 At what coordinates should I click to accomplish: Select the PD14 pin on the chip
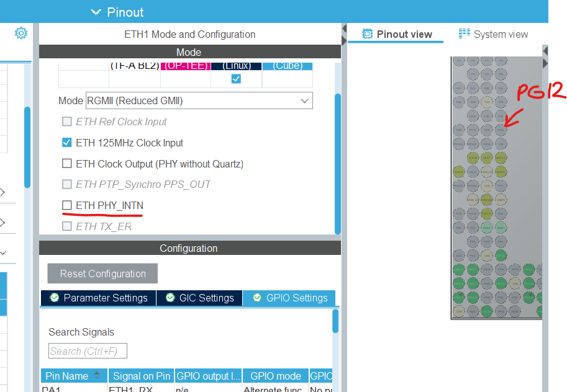[x=487, y=144]
